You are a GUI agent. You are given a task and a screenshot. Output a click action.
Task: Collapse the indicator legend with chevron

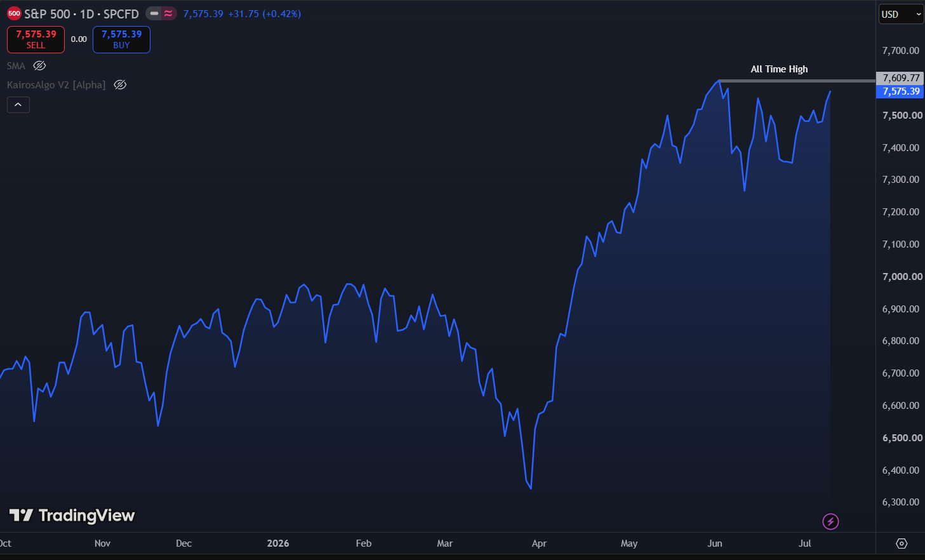point(18,105)
